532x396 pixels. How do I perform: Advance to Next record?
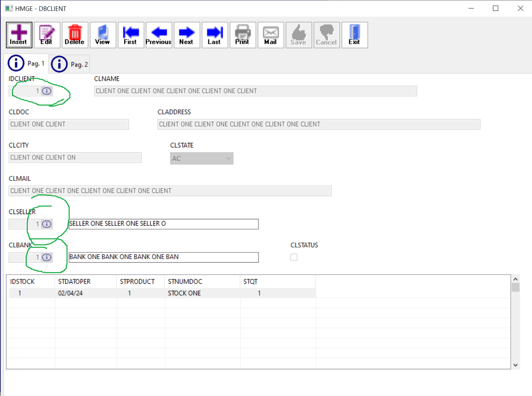[186, 35]
